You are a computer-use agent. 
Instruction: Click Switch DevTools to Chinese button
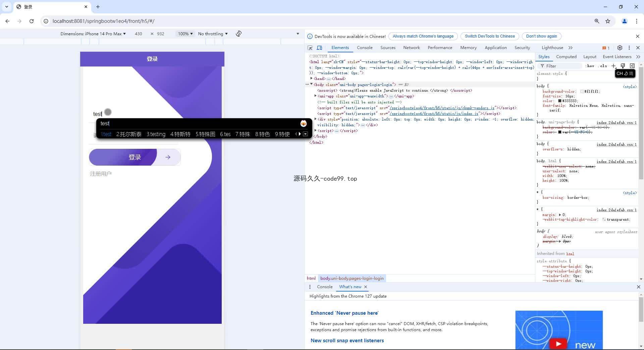(x=490, y=36)
